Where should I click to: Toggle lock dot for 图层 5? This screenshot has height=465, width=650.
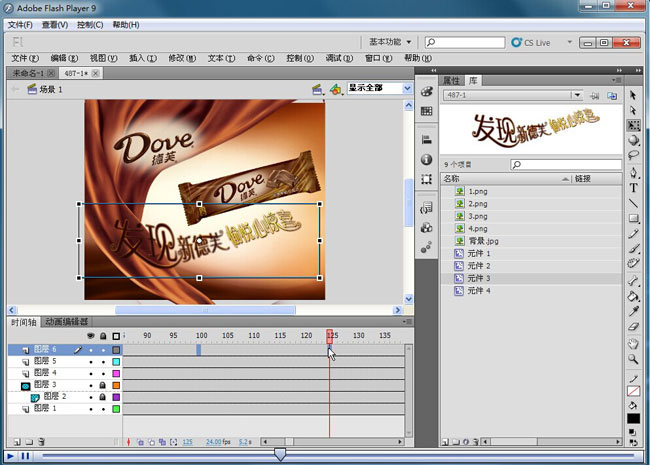pyautogui.click(x=103, y=362)
